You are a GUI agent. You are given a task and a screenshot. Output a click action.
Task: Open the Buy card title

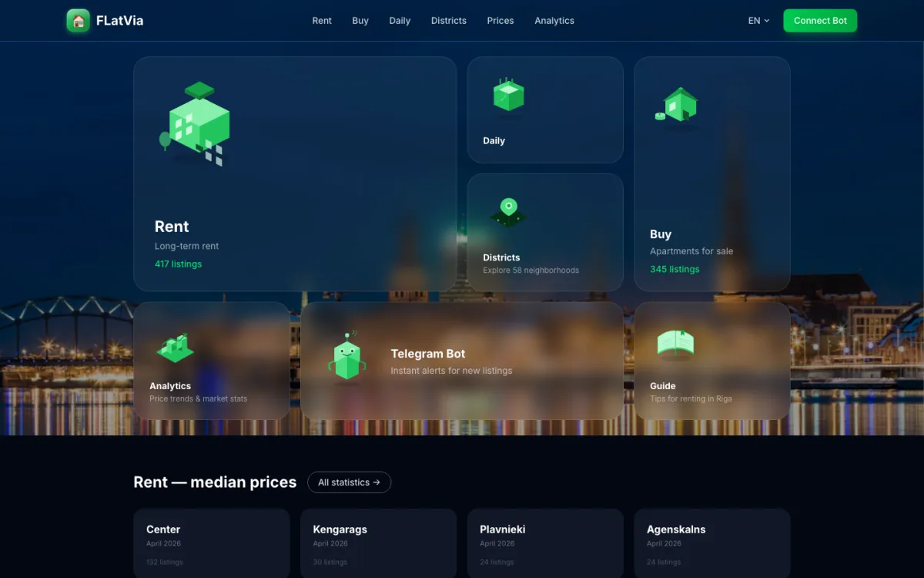pos(661,234)
